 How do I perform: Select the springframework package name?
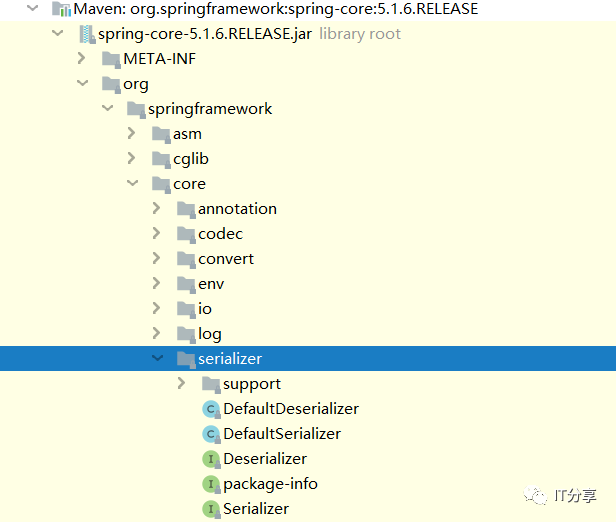click(210, 110)
